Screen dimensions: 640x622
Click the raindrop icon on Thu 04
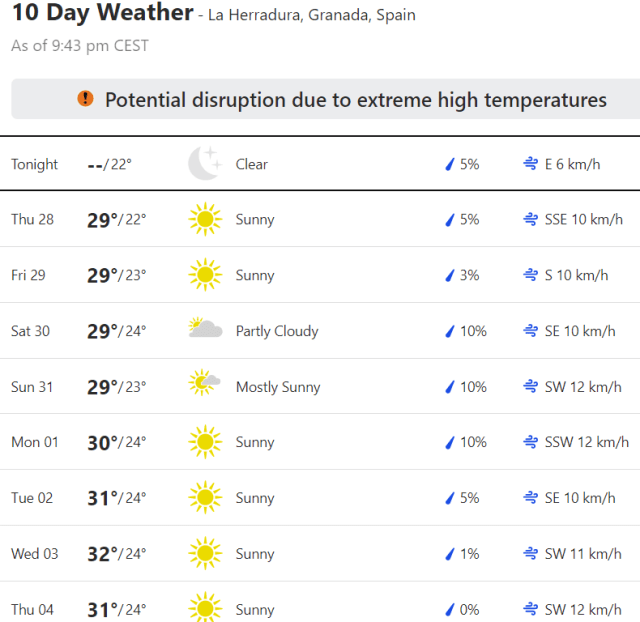450,610
